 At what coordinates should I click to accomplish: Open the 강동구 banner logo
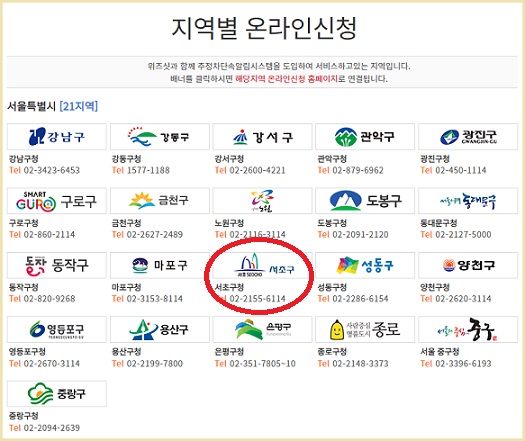pos(160,137)
